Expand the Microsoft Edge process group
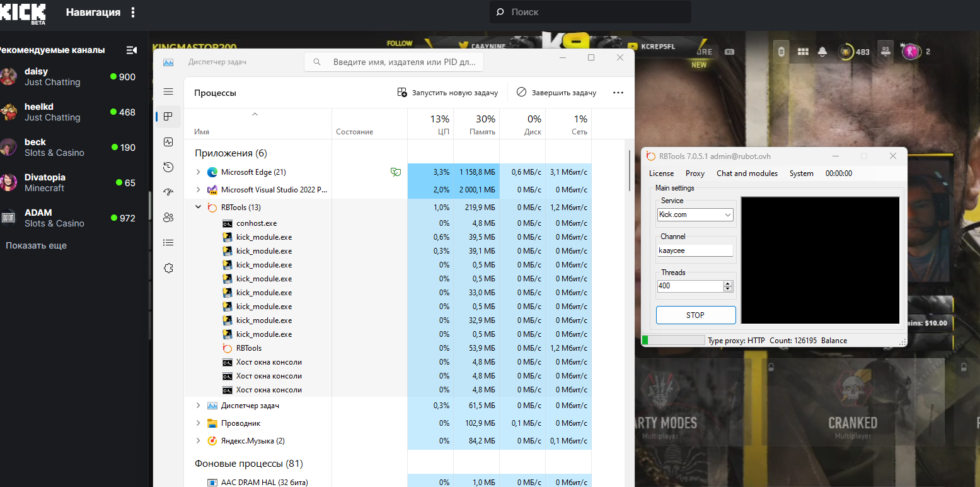The width and height of the screenshot is (980, 487). pos(198,172)
